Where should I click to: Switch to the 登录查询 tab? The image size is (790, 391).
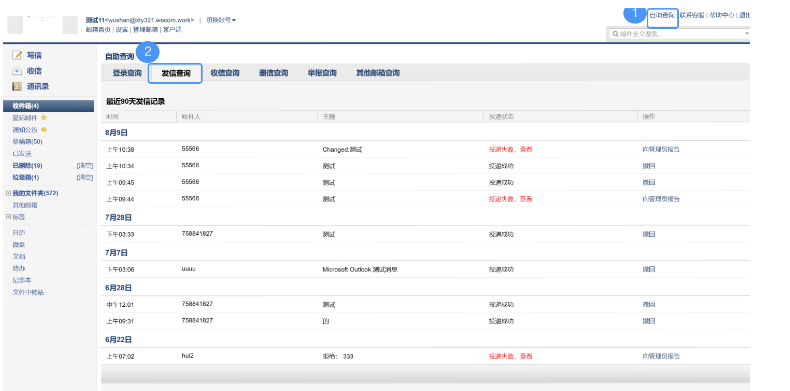click(127, 73)
